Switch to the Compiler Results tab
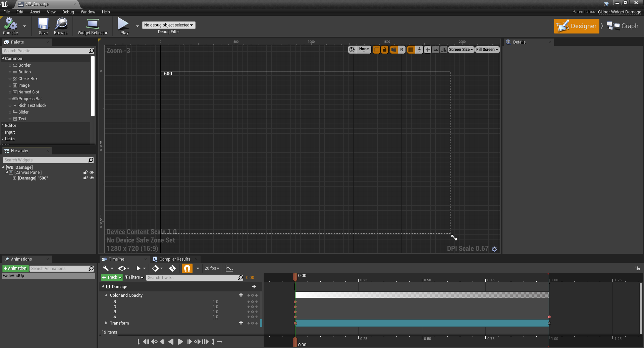This screenshot has width=644, height=348. click(174, 259)
